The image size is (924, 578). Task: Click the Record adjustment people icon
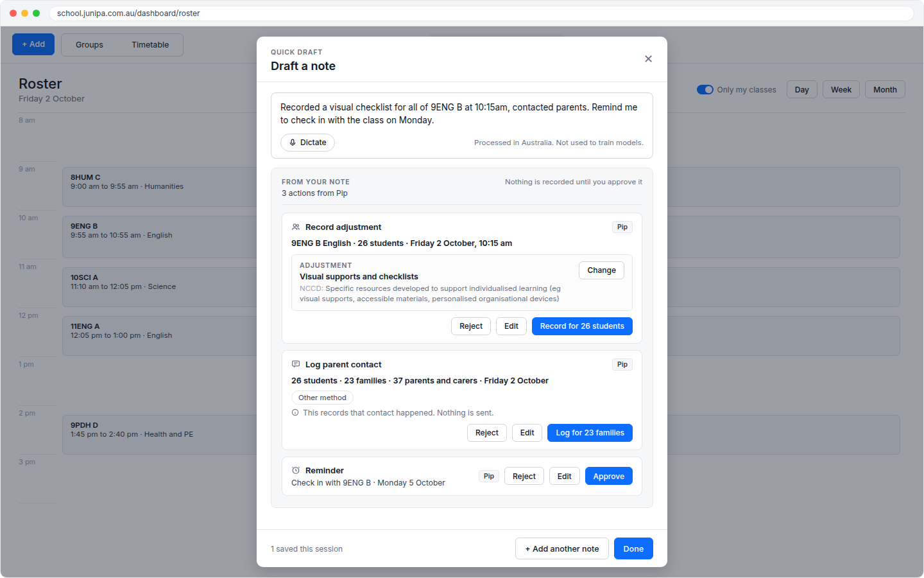pyautogui.click(x=296, y=227)
